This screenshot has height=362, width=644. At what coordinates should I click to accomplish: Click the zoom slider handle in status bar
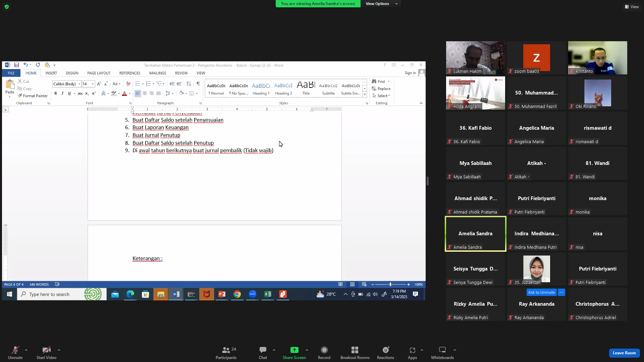[390, 285]
